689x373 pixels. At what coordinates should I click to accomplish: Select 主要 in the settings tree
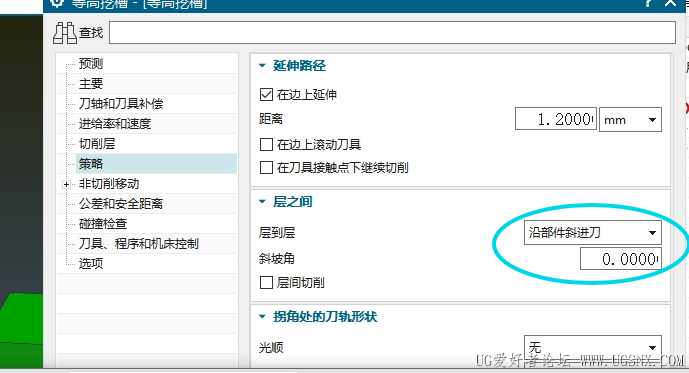91,83
